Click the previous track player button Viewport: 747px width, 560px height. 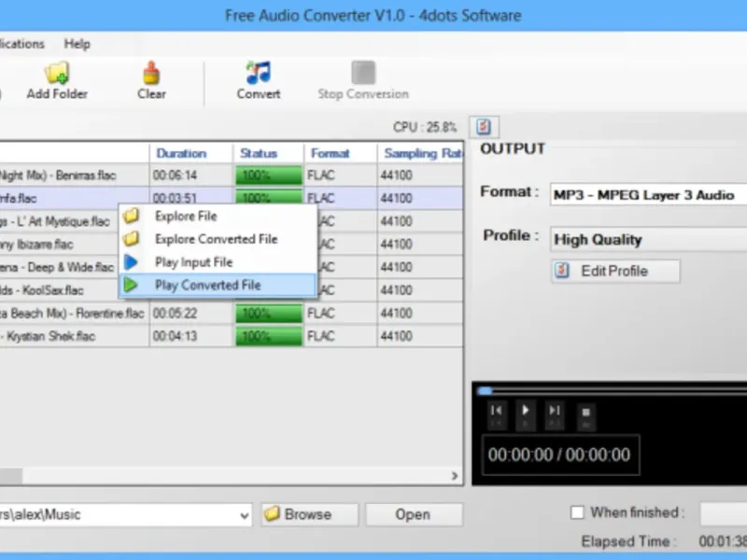(x=497, y=414)
